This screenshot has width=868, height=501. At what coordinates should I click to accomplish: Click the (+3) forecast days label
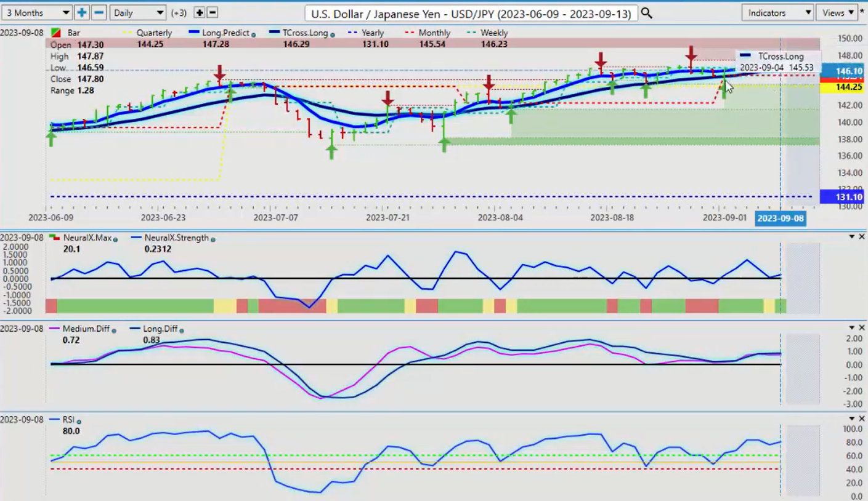click(x=179, y=13)
